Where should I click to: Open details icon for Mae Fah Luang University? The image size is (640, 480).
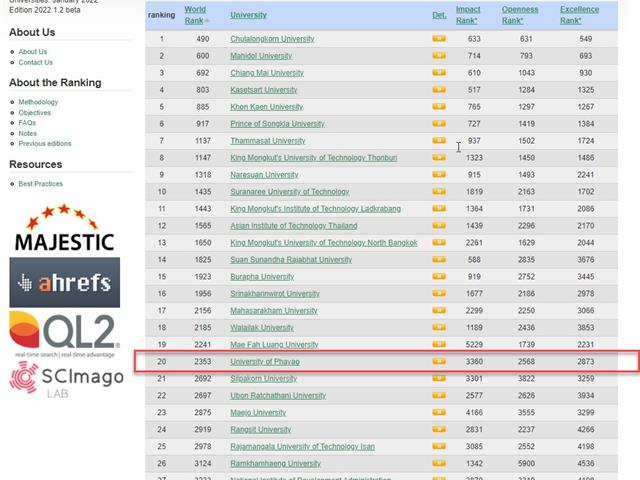click(x=439, y=344)
